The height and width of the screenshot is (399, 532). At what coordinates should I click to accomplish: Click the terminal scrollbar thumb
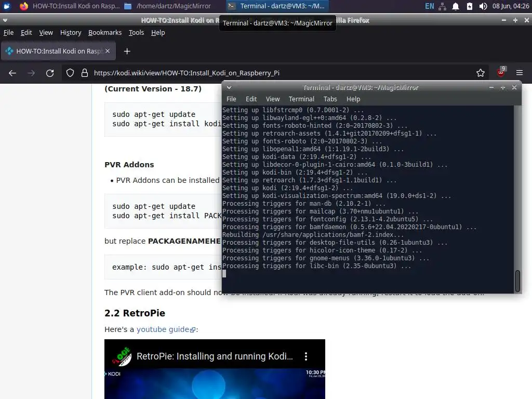tap(518, 281)
